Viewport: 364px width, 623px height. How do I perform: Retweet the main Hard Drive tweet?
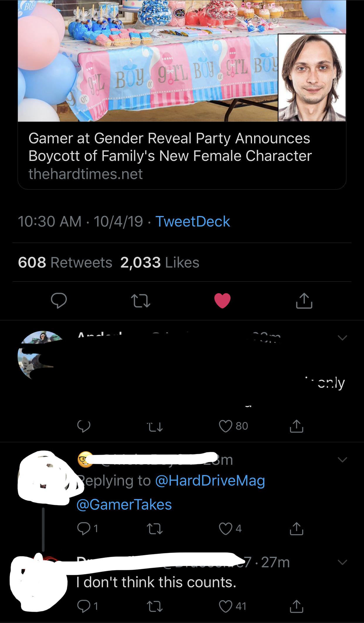coord(141,301)
